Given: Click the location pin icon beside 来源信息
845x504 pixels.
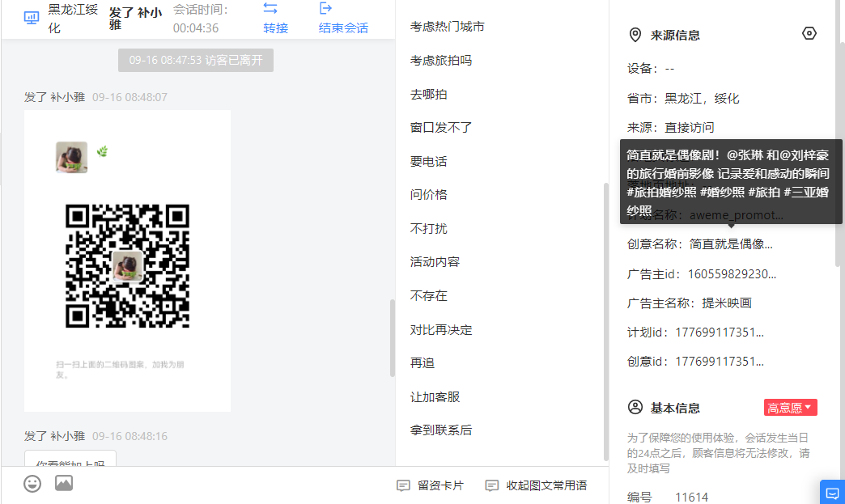Looking at the screenshot, I should (635, 35).
